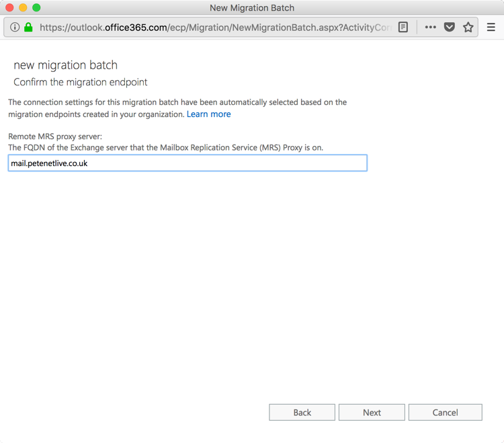
Task: Save page to Pocket icon
Action: (450, 28)
